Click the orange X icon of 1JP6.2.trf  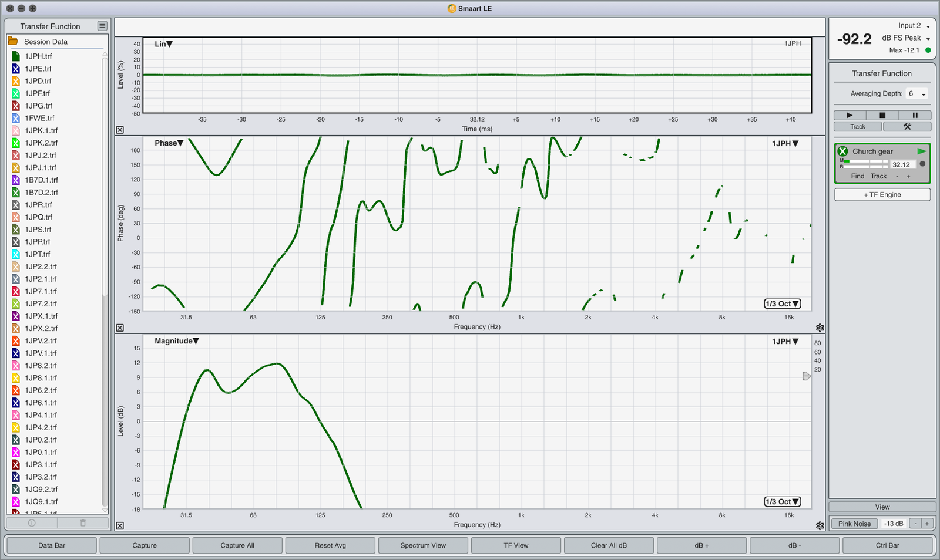pyautogui.click(x=16, y=390)
